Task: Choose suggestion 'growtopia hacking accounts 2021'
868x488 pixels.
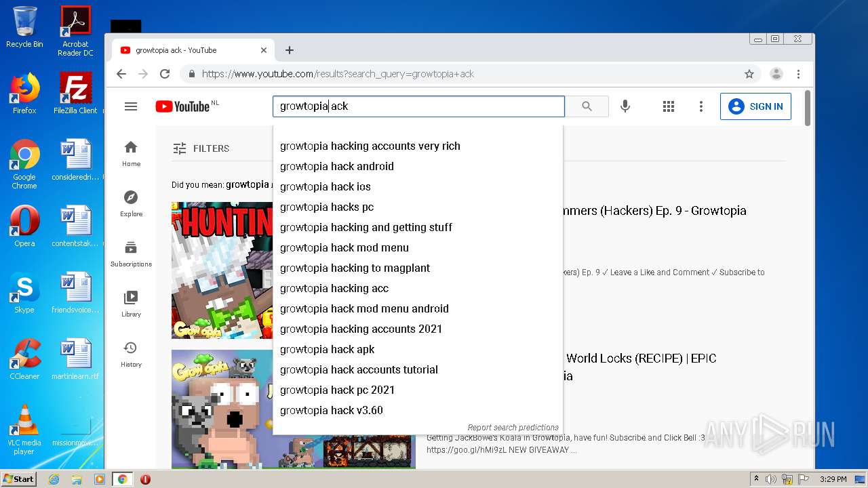Action: [418, 329]
